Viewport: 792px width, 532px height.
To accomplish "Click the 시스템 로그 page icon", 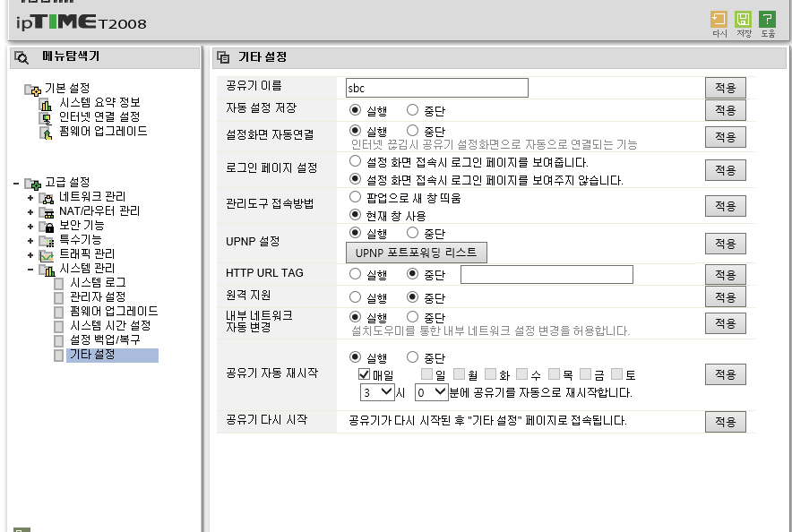I will [x=58, y=284].
